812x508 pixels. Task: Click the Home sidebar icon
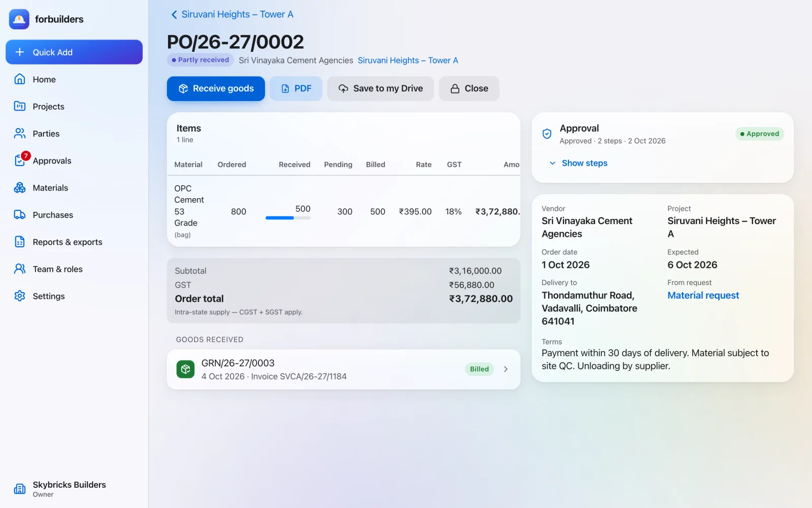(x=20, y=79)
